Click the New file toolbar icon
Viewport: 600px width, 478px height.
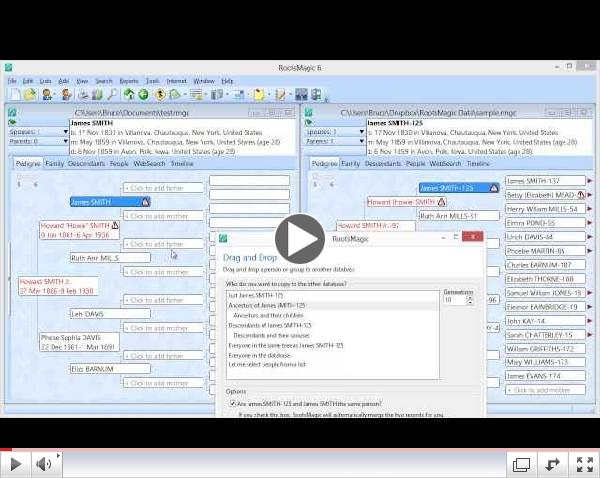coord(15,94)
